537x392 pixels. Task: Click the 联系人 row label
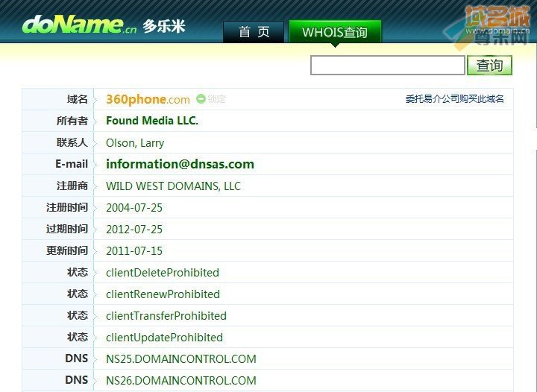point(72,142)
